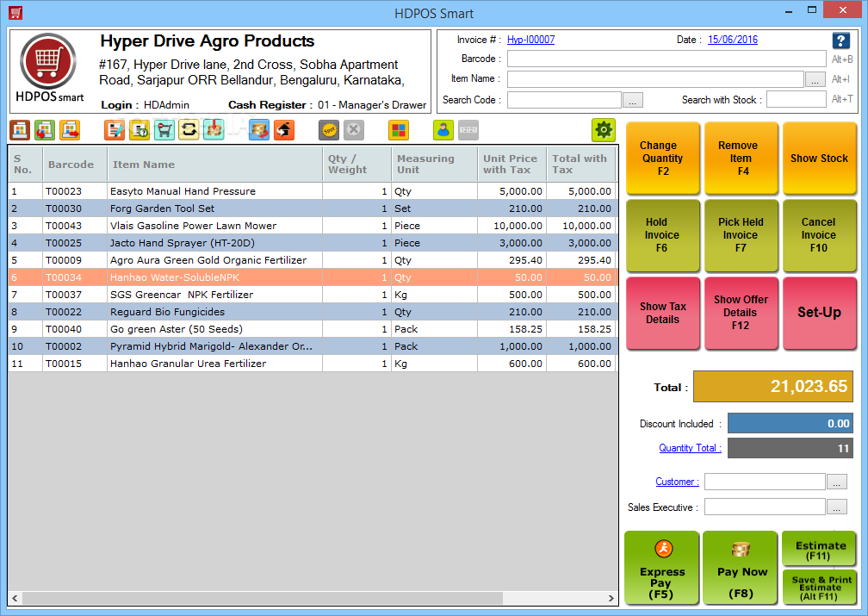Click Remove Item F4 button
The image size is (868, 616).
[741, 159]
